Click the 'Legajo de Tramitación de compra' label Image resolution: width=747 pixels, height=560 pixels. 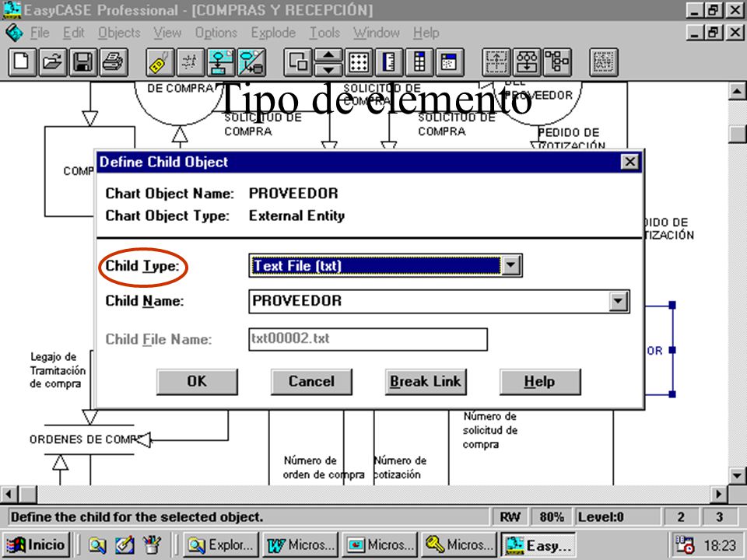coord(58,370)
